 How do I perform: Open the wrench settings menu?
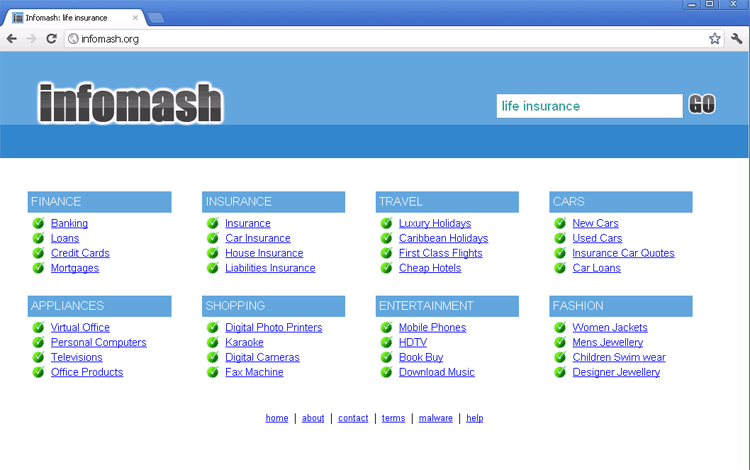(x=737, y=39)
